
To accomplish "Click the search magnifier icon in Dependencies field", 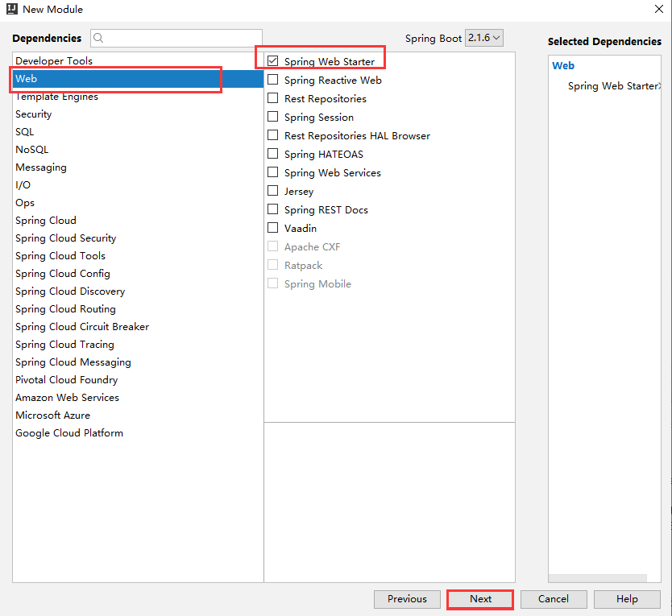I will click(98, 38).
